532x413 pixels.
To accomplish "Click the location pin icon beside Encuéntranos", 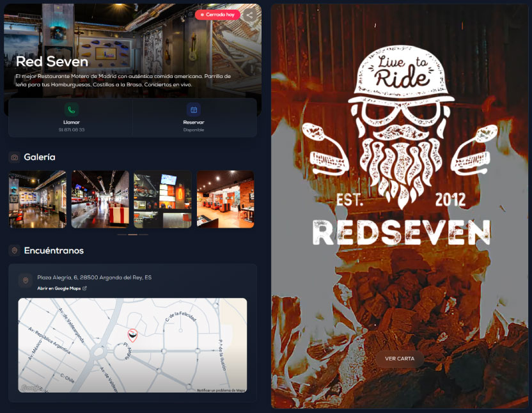I will coord(14,251).
